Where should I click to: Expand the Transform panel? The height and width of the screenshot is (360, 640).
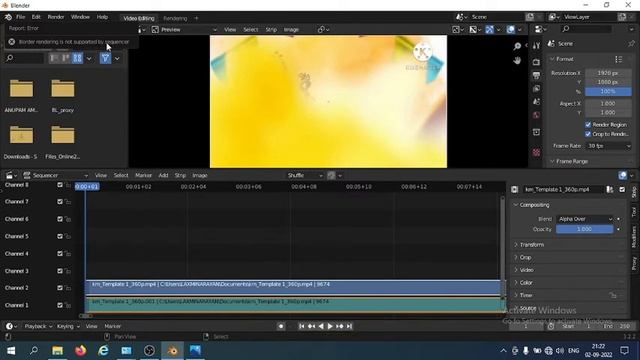pos(532,244)
